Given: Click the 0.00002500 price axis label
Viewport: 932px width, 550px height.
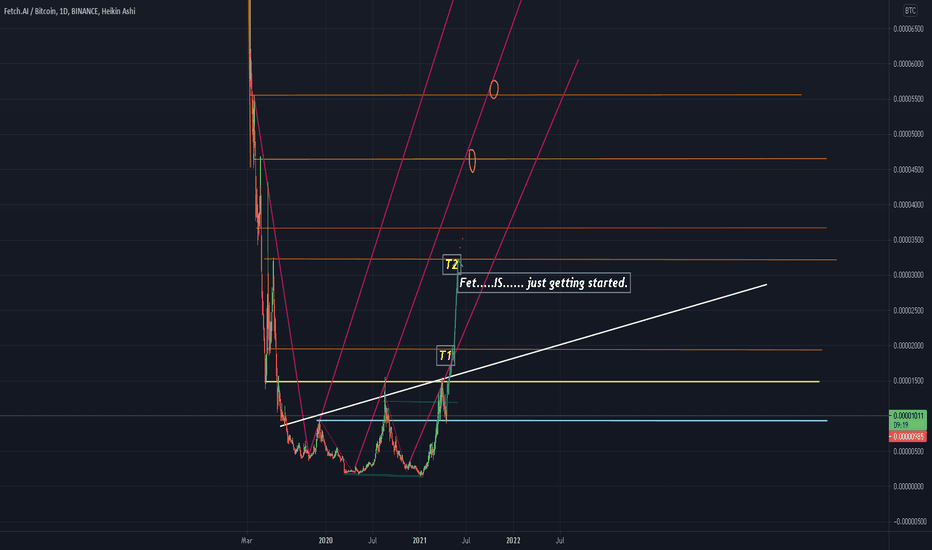Looking at the screenshot, I should click(909, 310).
